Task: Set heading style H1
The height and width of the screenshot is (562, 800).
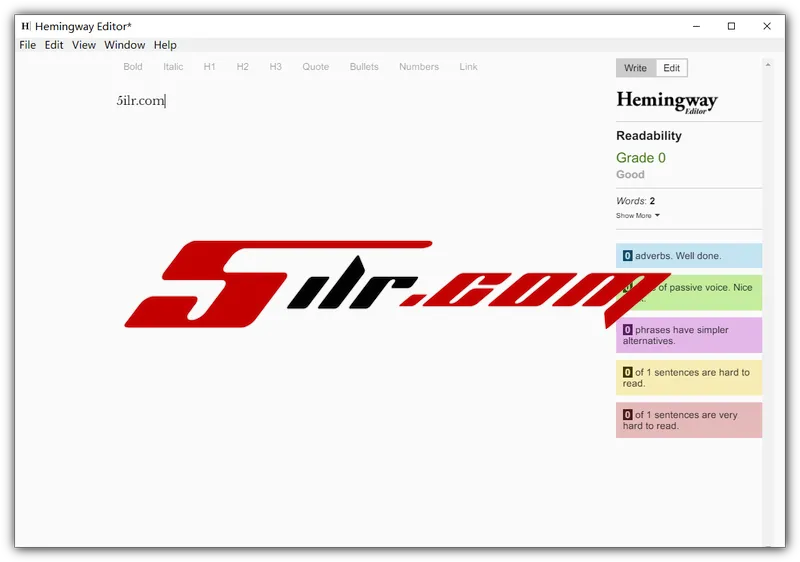Action: coord(209,67)
